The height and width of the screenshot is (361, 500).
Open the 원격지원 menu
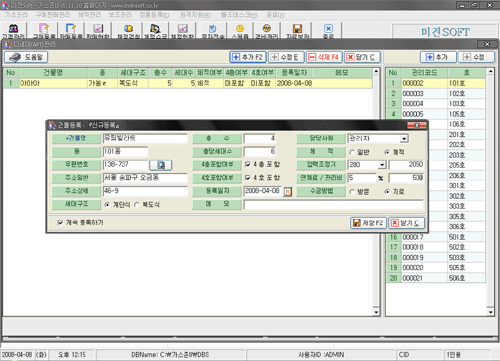click(x=195, y=15)
